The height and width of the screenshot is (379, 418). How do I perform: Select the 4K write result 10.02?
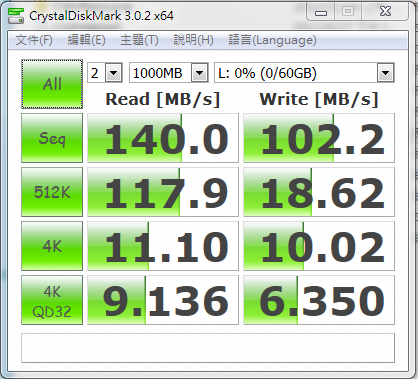[x=319, y=246]
